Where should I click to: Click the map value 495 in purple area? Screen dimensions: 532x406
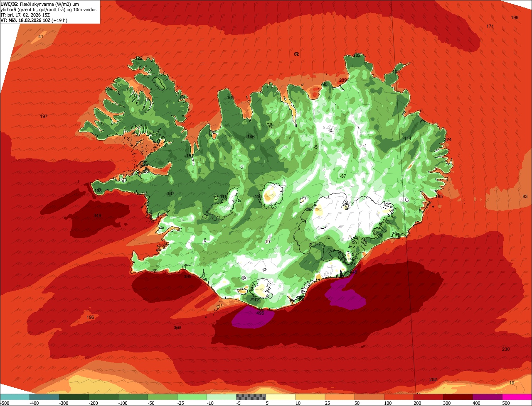coord(260,313)
